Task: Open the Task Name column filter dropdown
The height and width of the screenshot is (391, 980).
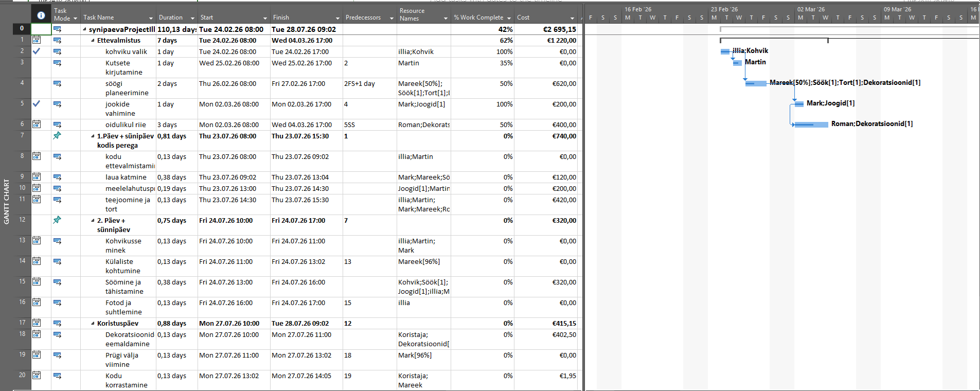Action: coord(151,19)
